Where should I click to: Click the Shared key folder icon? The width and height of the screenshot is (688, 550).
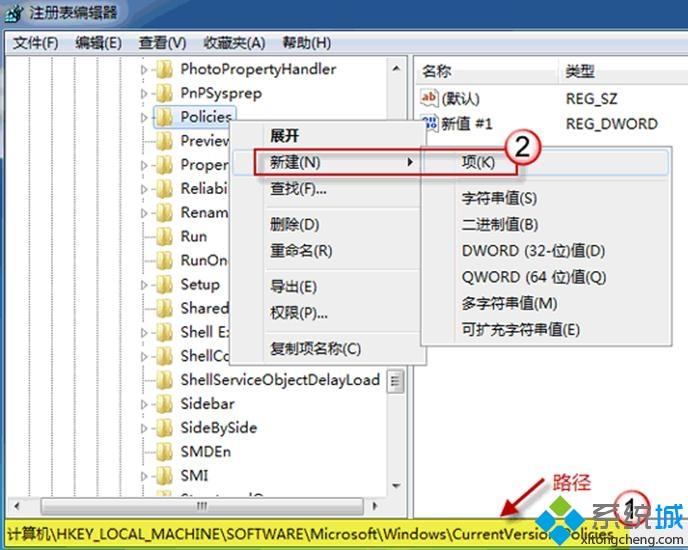pyautogui.click(x=164, y=308)
